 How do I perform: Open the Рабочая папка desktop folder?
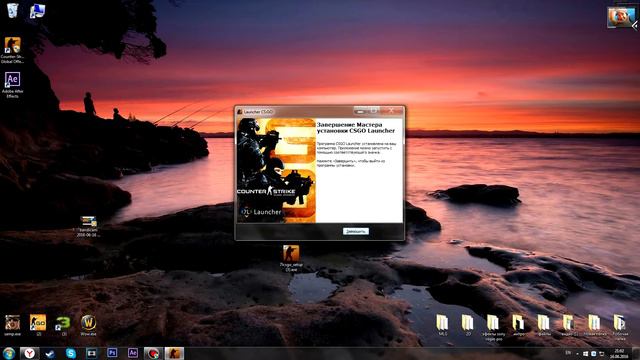pos(620,327)
